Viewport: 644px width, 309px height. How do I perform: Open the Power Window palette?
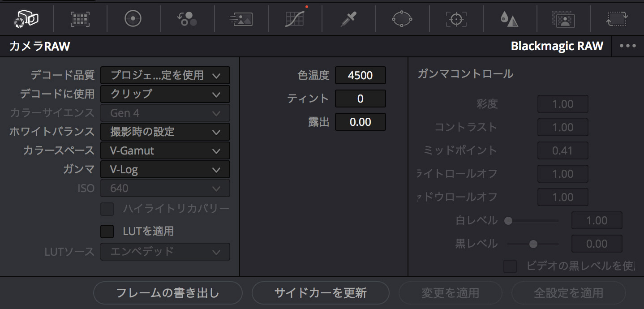click(402, 19)
